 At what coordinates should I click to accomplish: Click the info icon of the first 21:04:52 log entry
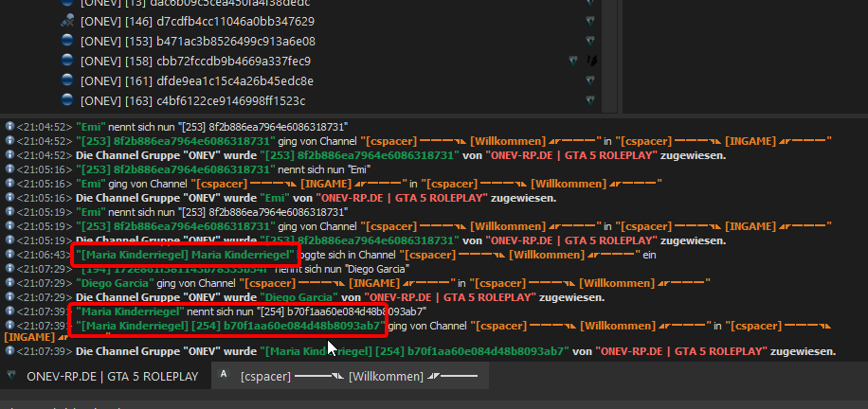point(9,126)
